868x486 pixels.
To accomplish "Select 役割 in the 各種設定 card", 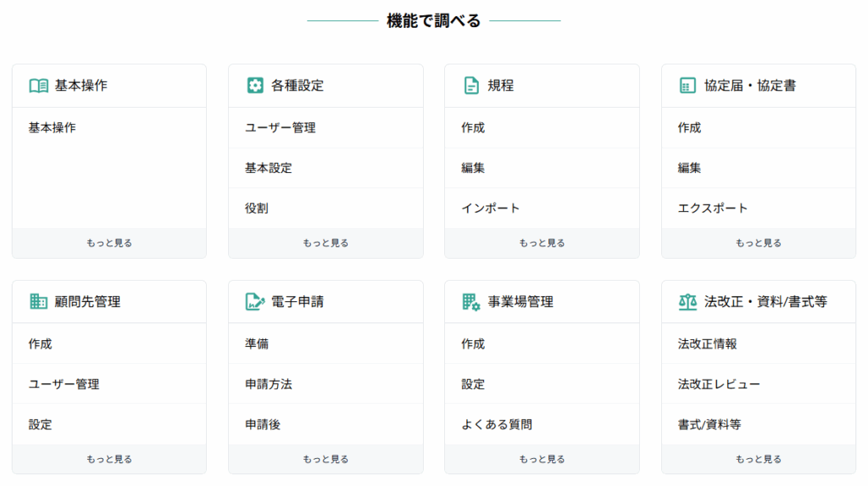I will (x=325, y=209).
